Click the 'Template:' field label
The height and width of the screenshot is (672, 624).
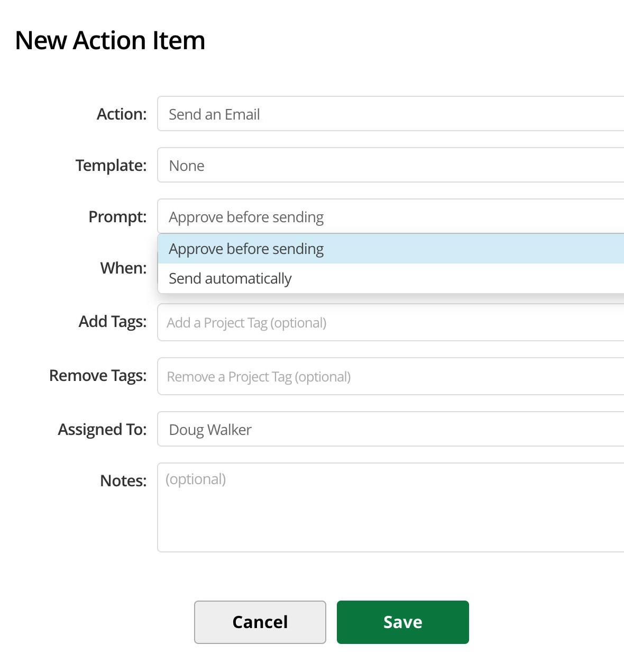tap(111, 165)
